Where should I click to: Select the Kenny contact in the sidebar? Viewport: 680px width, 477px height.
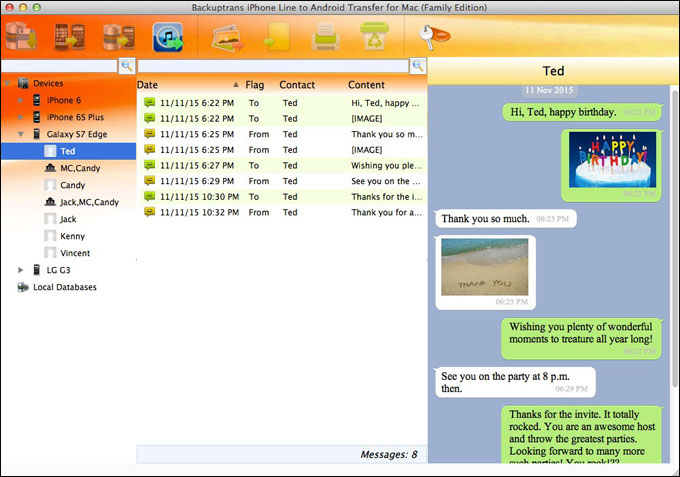click(x=72, y=236)
